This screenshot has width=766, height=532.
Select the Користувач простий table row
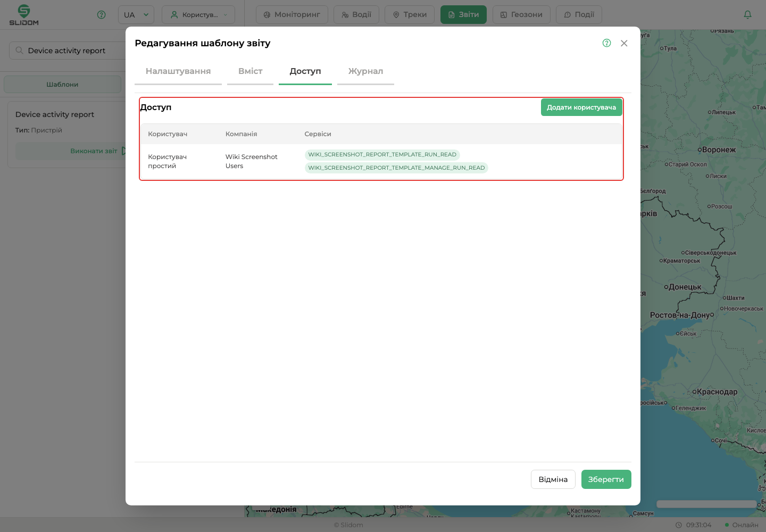[381, 161]
